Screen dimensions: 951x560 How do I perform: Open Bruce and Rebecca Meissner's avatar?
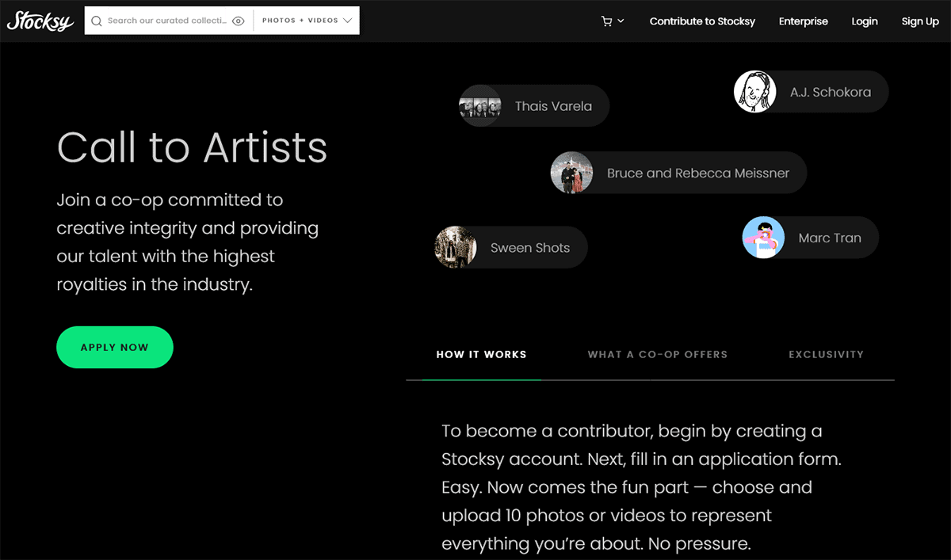[x=571, y=173]
